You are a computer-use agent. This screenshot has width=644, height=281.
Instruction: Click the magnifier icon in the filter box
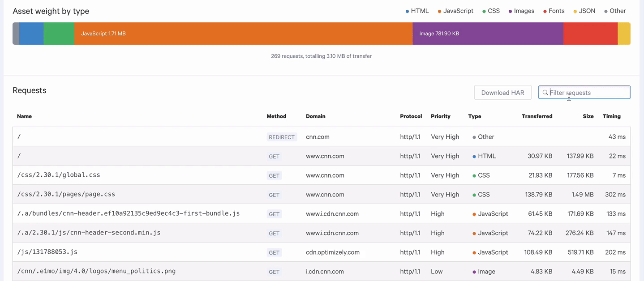pyautogui.click(x=545, y=93)
